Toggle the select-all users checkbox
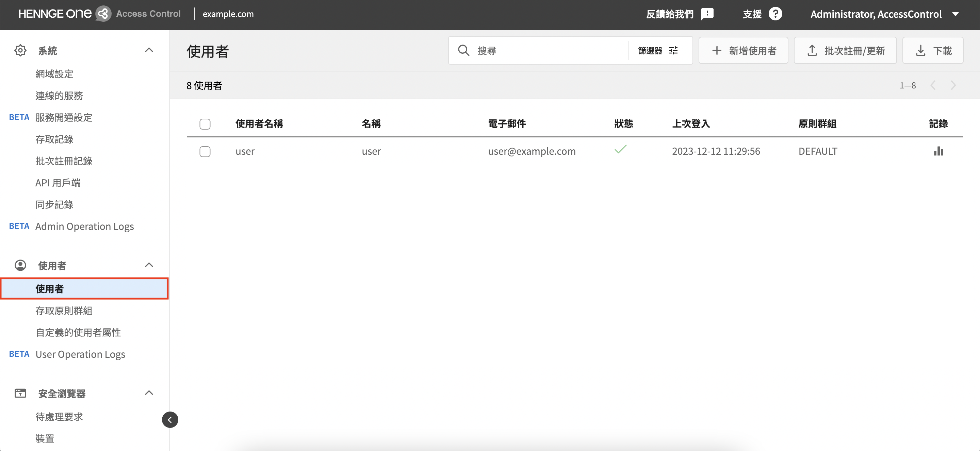 [x=205, y=124]
